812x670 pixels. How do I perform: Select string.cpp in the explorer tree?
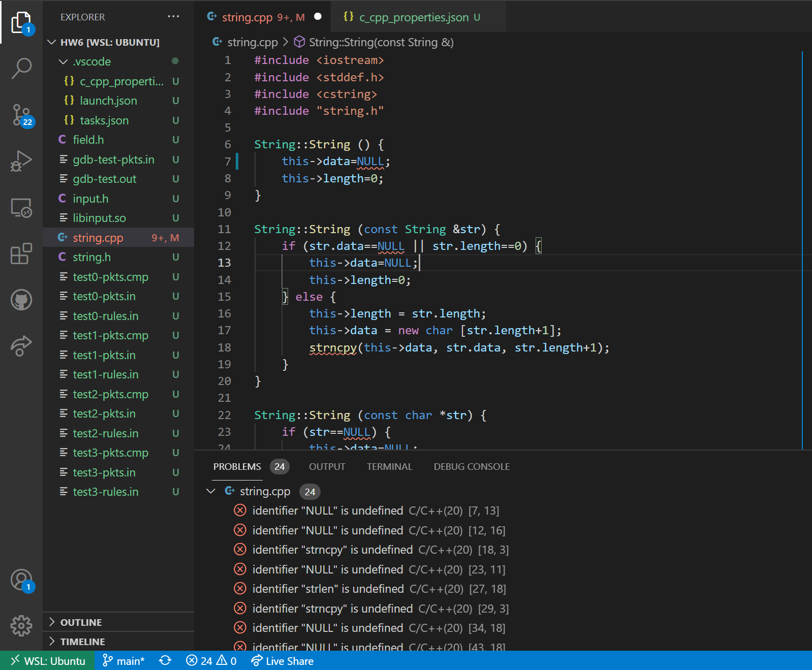(118, 238)
